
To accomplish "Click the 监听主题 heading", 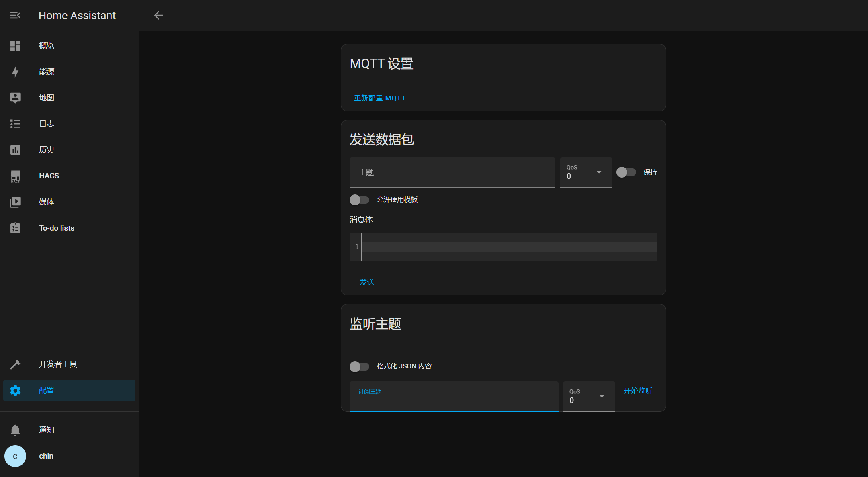I will 375,324.
